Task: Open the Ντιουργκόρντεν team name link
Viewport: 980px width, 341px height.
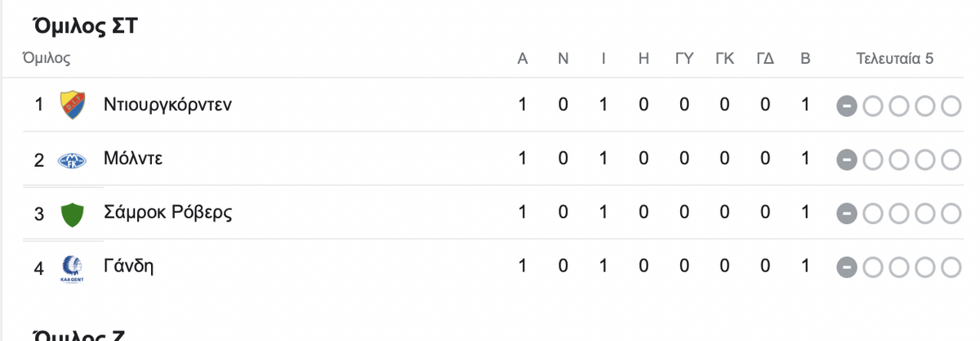Action: [167, 105]
